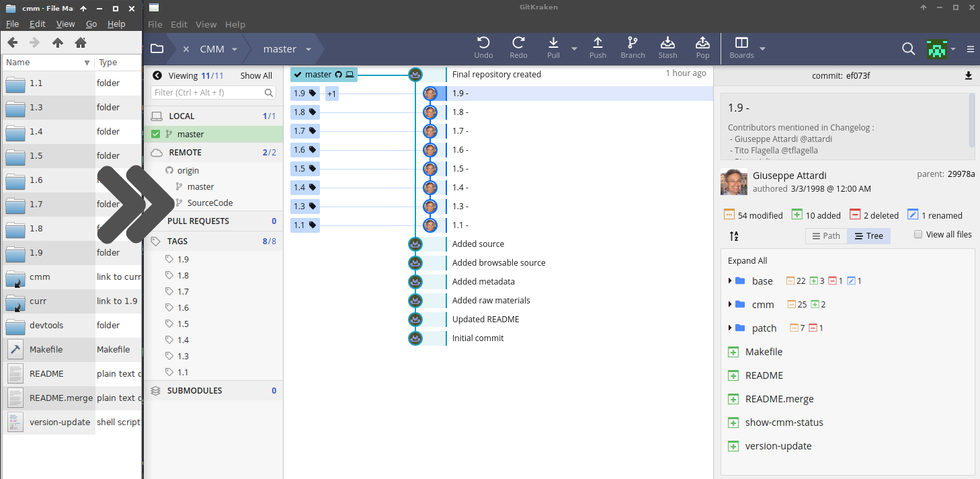Open the profile dropdown arrow
Image resolution: width=980 pixels, height=479 pixels.
click(953, 49)
